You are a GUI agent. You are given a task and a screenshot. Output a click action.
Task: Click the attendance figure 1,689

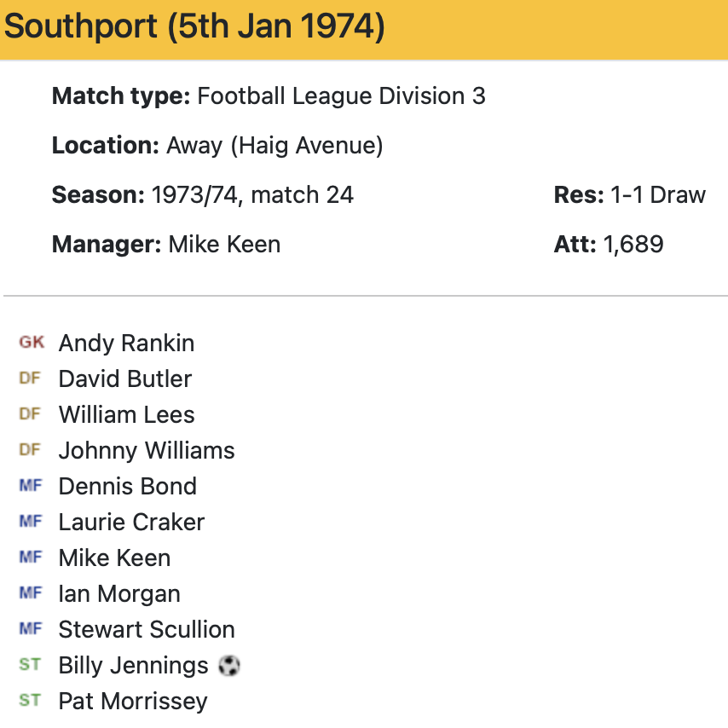point(633,245)
